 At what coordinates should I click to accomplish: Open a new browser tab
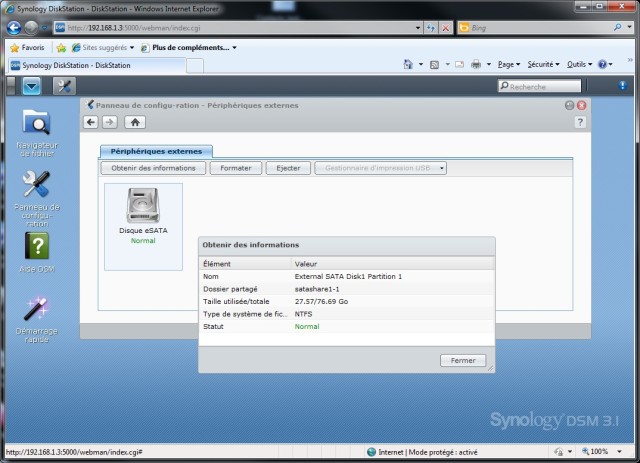[x=195, y=66]
